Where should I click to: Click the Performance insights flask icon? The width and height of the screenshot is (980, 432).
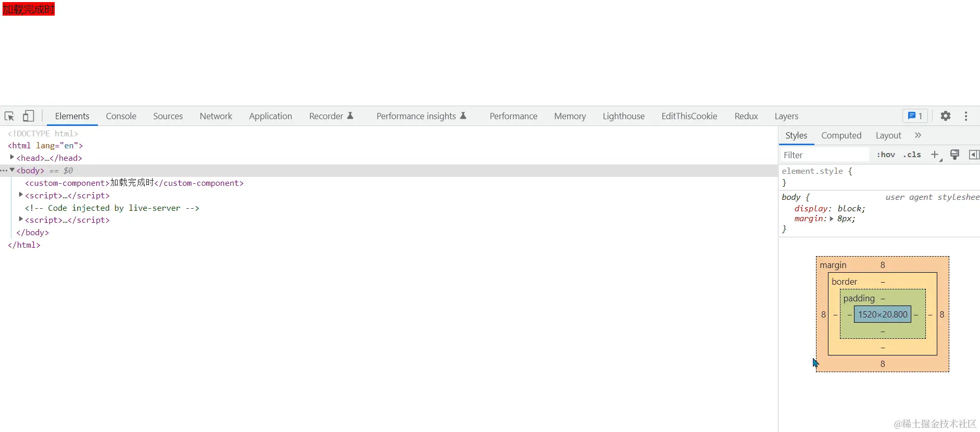tap(463, 116)
